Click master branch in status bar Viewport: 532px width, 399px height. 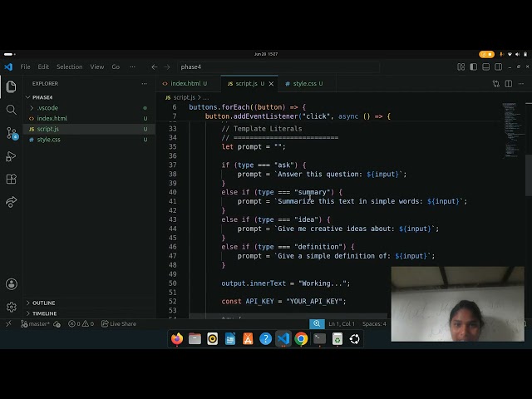[35, 323]
